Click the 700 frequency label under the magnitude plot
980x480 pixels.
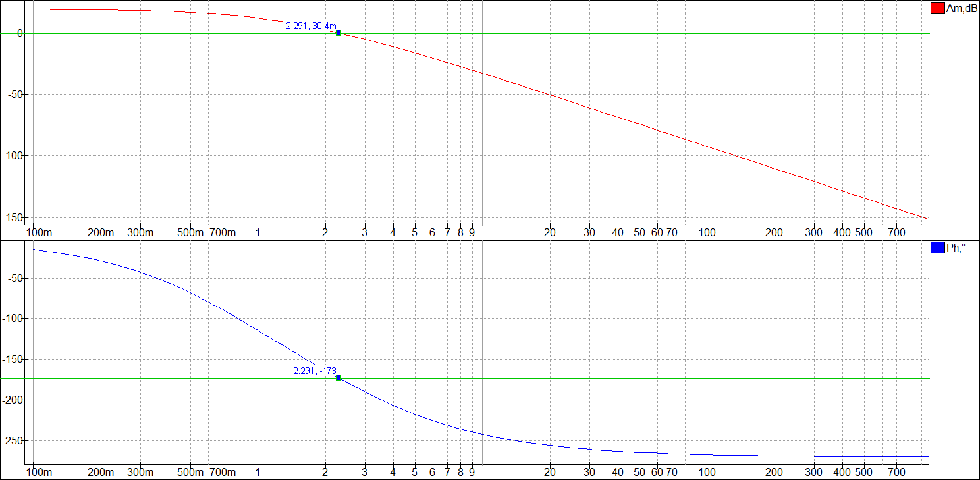point(897,232)
